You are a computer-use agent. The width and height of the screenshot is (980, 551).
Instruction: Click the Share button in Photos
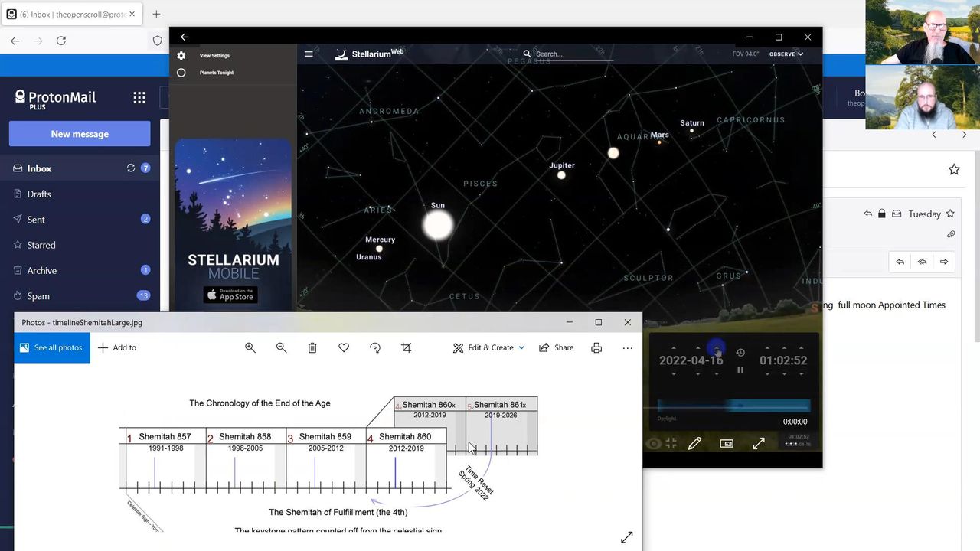[557, 347]
